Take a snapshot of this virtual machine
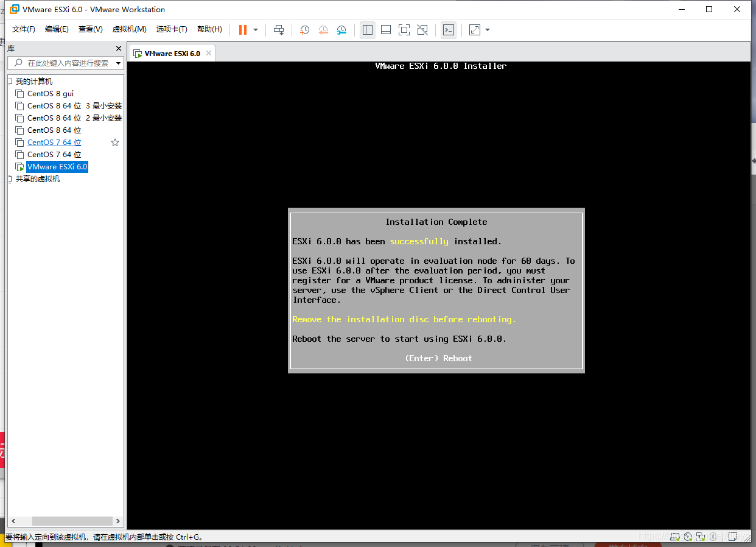 click(305, 30)
